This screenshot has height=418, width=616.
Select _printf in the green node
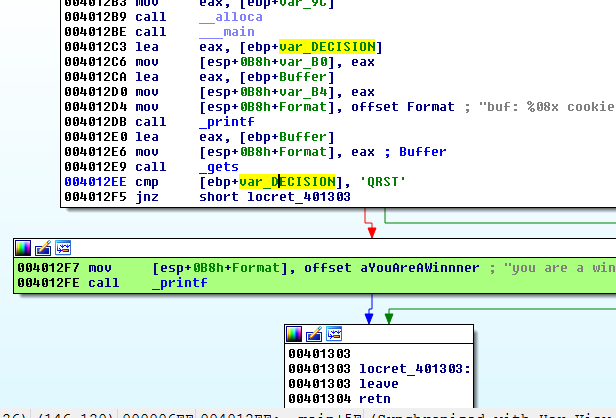pyautogui.click(x=179, y=283)
